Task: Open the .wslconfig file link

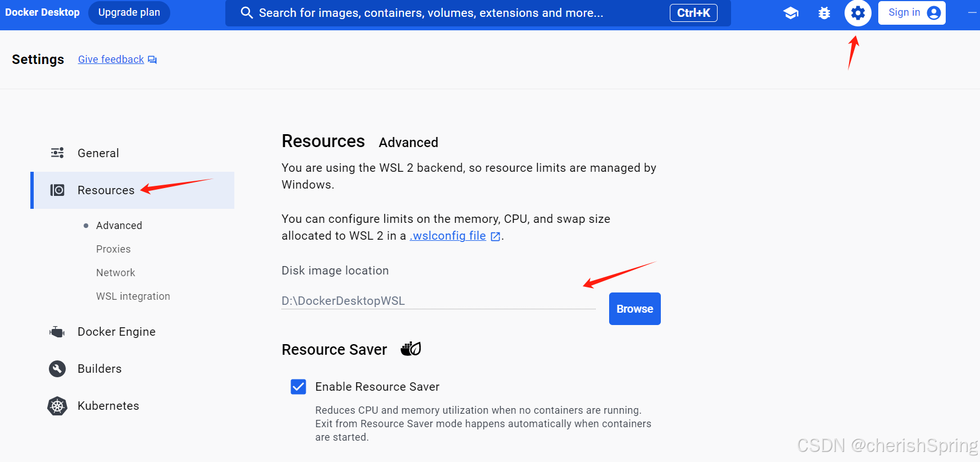Action: click(x=448, y=236)
